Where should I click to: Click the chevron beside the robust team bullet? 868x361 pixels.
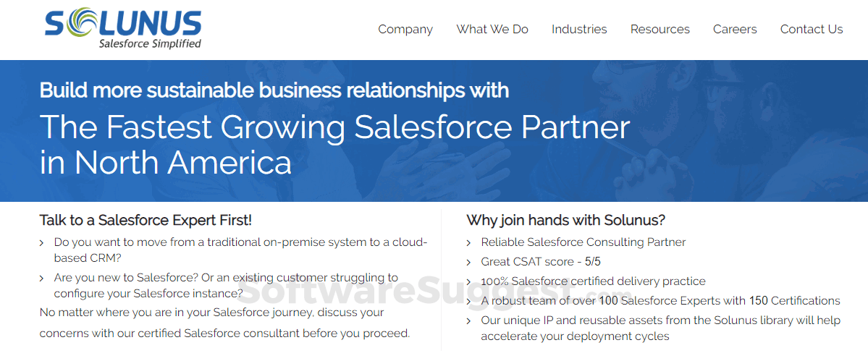[x=469, y=301]
